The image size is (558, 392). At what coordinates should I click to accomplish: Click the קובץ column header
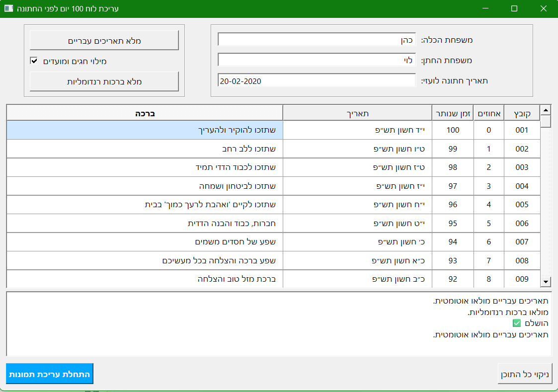click(522, 112)
